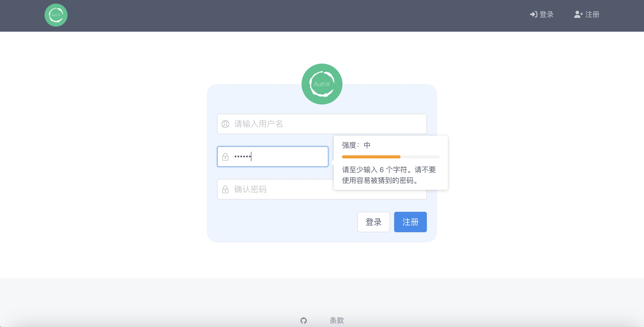Click the large AuthX logo above the form
This screenshot has height=327, width=644.
(x=322, y=84)
